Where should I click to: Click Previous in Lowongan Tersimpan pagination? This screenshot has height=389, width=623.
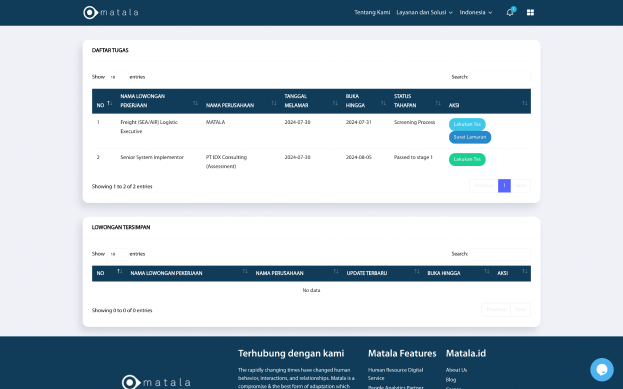coord(496,310)
